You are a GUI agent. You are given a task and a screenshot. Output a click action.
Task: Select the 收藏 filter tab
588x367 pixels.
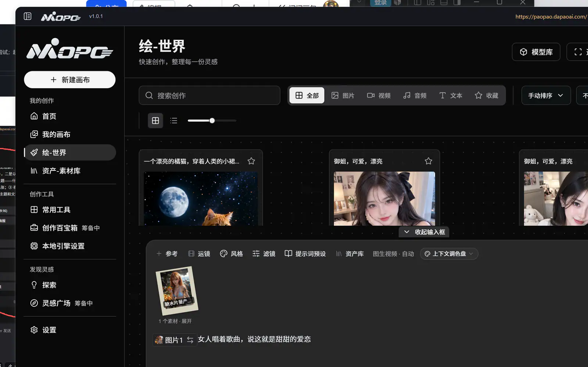pos(487,96)
